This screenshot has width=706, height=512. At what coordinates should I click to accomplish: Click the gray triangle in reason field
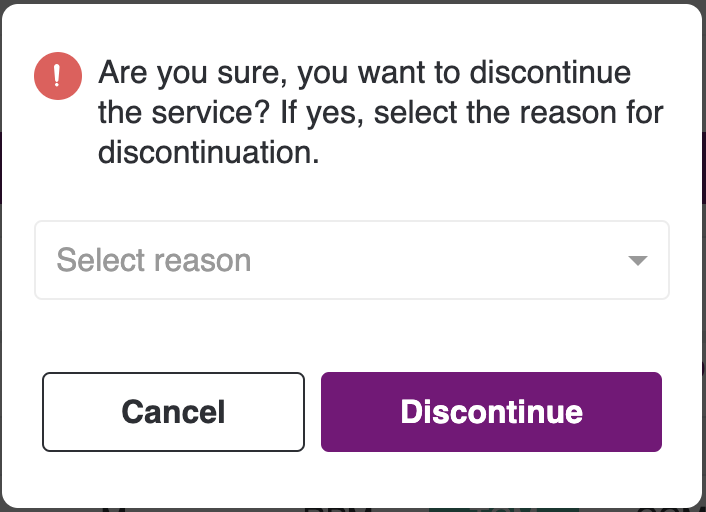click(x=638, y=260)
